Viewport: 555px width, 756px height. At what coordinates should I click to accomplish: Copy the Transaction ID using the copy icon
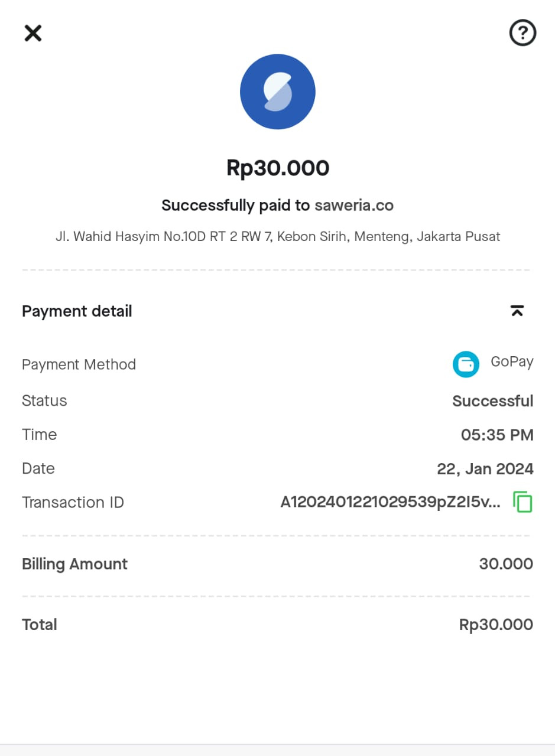point(522,502)
